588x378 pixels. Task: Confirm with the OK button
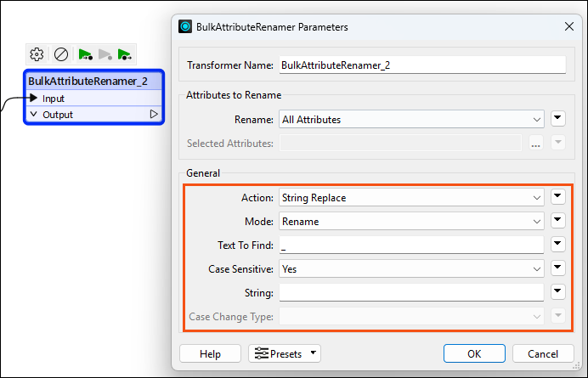click(474, 353)
